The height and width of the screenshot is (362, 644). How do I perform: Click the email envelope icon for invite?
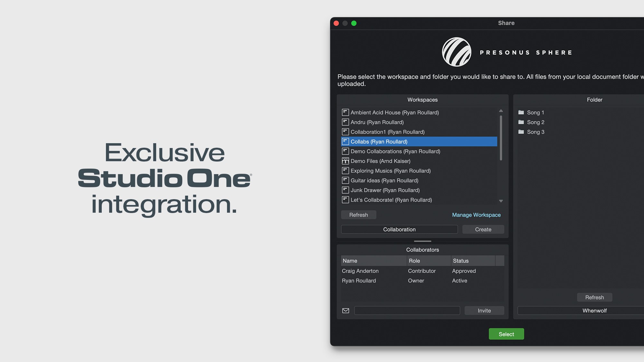pyautogui.click(x=346, y=310)
